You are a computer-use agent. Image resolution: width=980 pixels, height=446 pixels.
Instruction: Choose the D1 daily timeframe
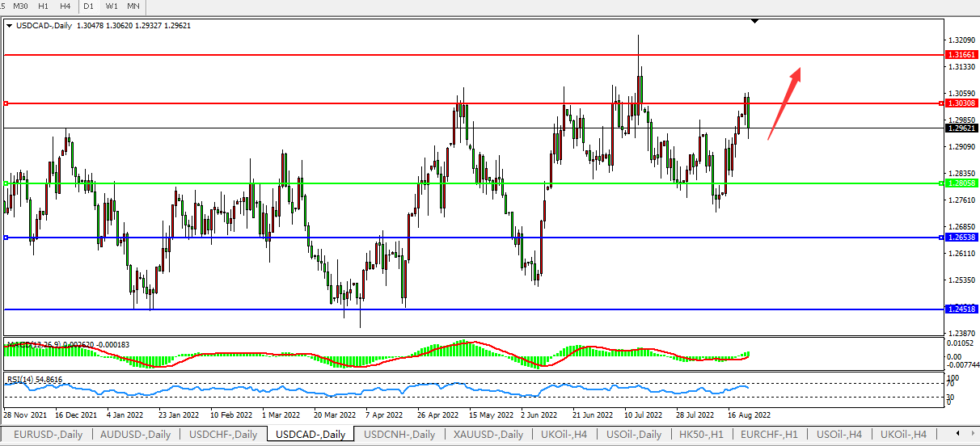[89, 6]
